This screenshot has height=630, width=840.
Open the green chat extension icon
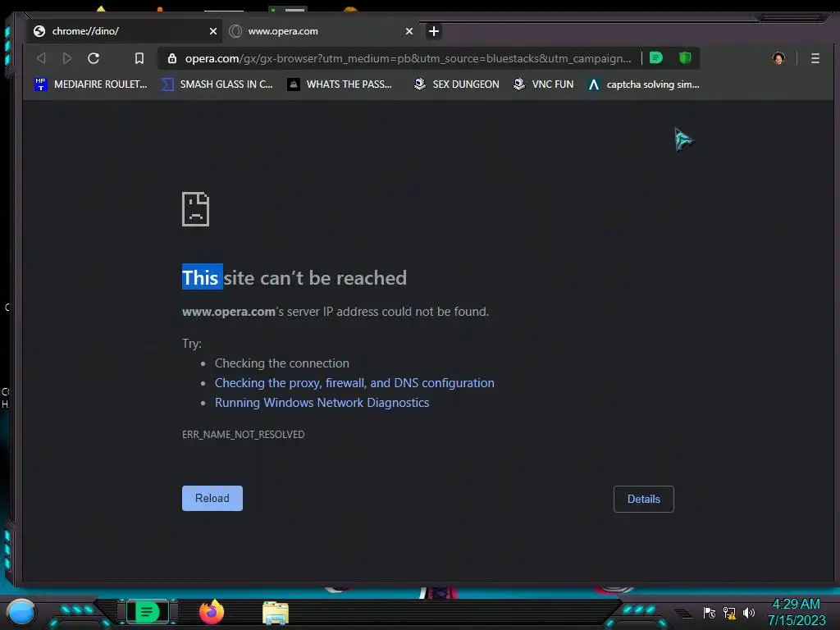click(656, 58)
